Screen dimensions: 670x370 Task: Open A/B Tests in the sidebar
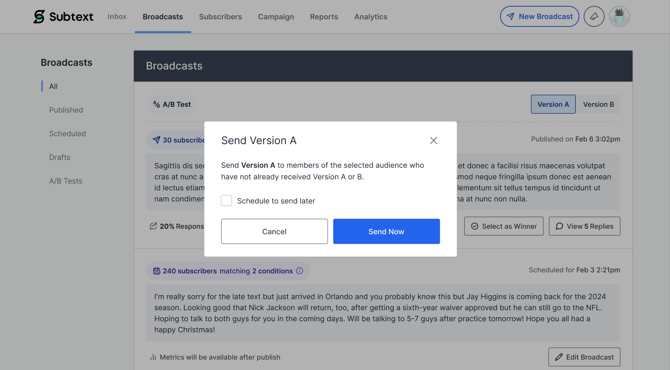(x=65, y=181)
